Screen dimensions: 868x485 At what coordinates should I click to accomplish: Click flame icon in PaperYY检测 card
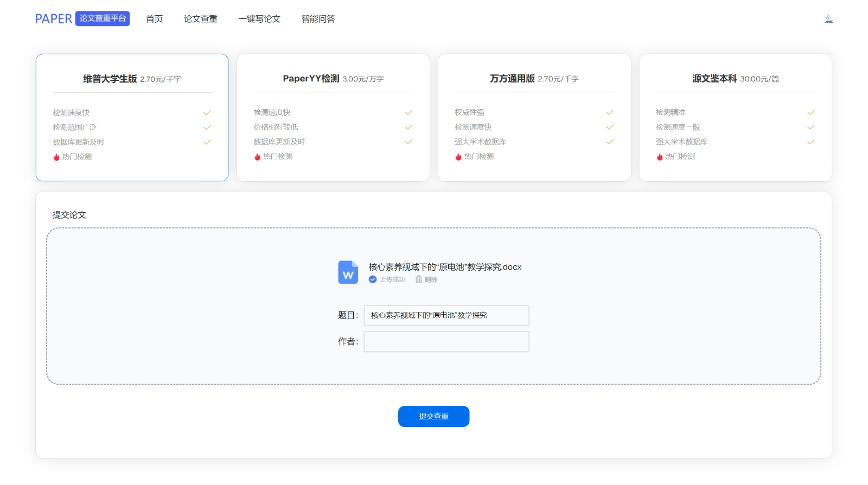(x=257, y=157)
